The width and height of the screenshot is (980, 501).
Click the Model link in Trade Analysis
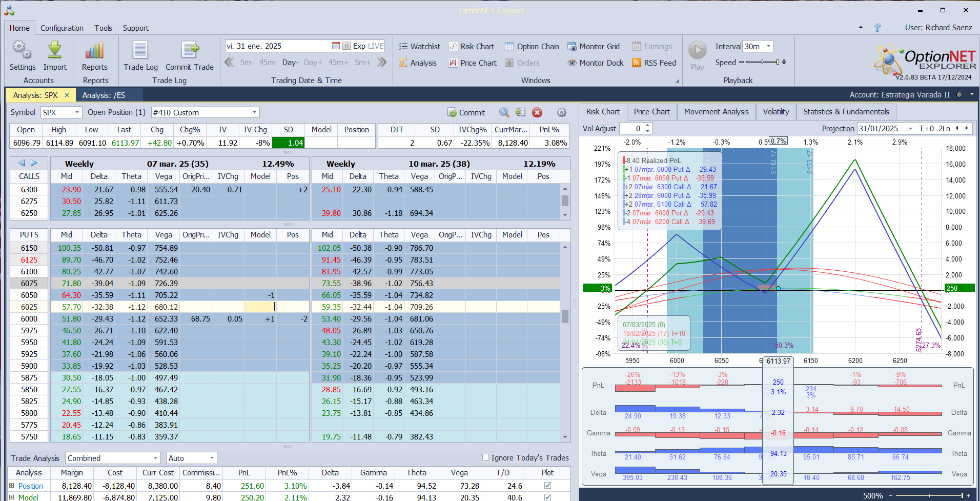tap(28, 497)
